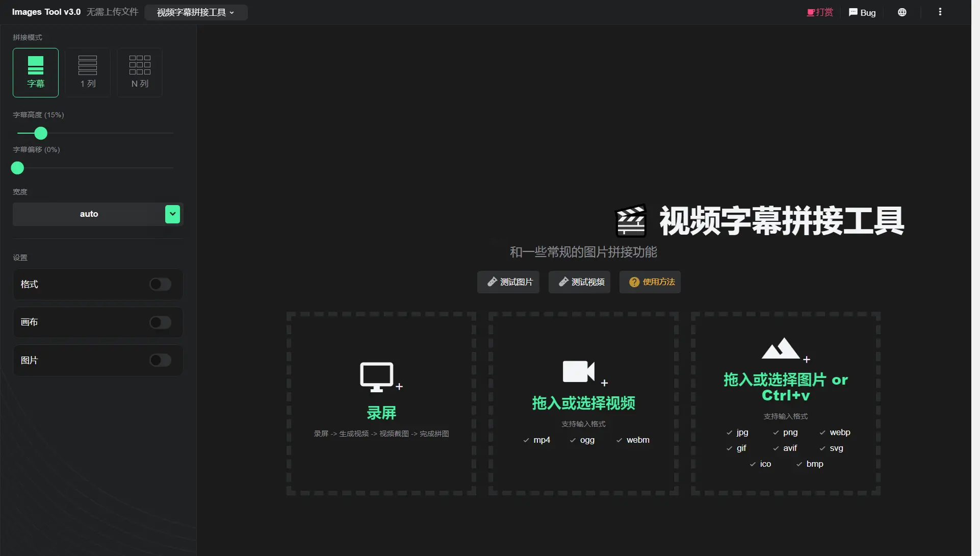980x556 pixels.
Task: Click the language globe icon
Action: 902,12
